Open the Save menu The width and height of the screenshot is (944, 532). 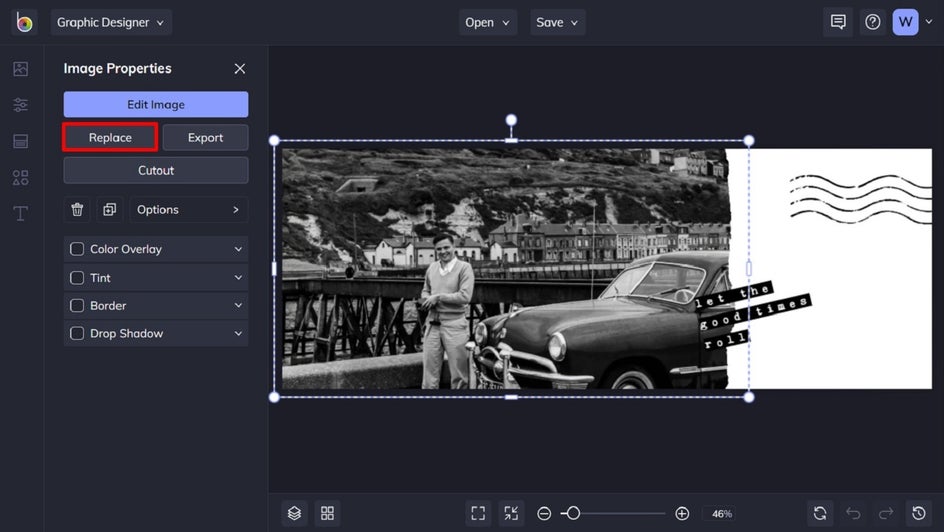(557, 22)
